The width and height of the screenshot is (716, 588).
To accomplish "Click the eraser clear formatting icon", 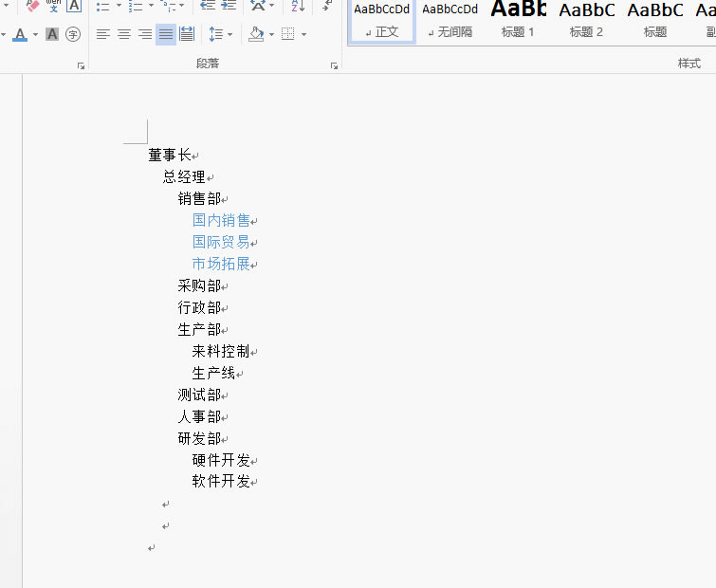I will pos(32,6).
